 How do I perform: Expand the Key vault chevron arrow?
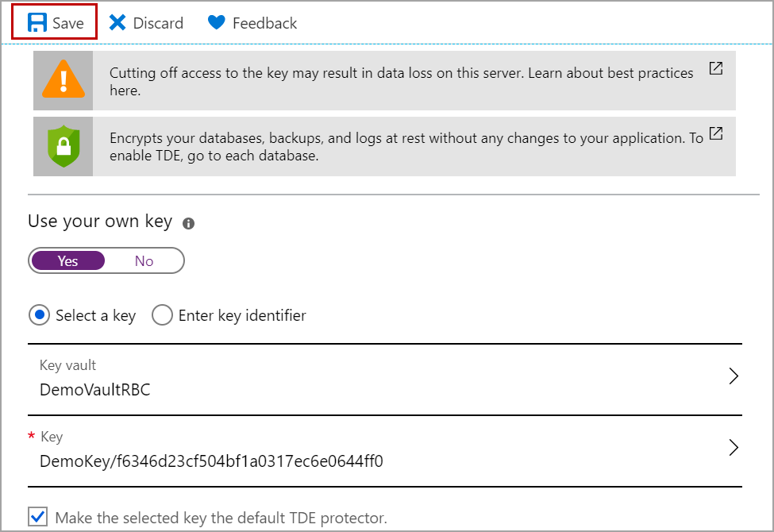(734, 376)
